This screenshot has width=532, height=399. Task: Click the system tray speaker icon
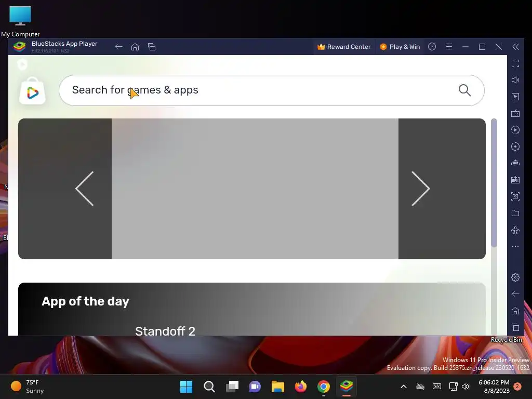click(465, 387)
